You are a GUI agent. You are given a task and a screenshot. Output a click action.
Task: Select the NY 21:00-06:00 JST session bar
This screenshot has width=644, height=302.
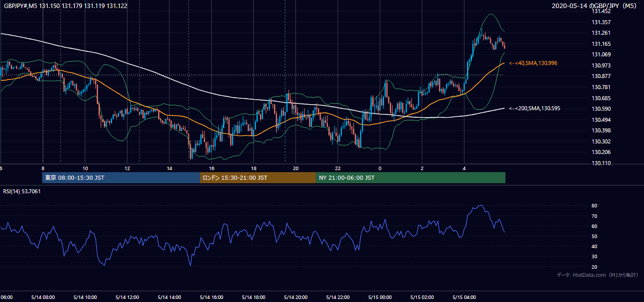(411, 178)
